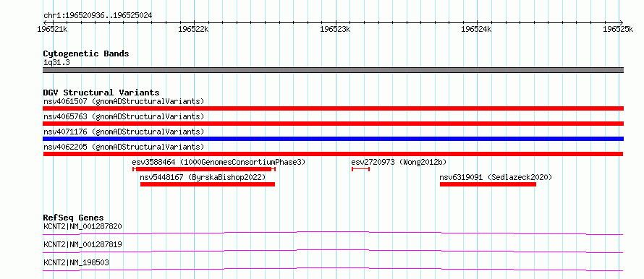Open variant label nsv4062205
The width and height of the screenshot is (644, 279).
pyautogui.click(x=124, y=147)
